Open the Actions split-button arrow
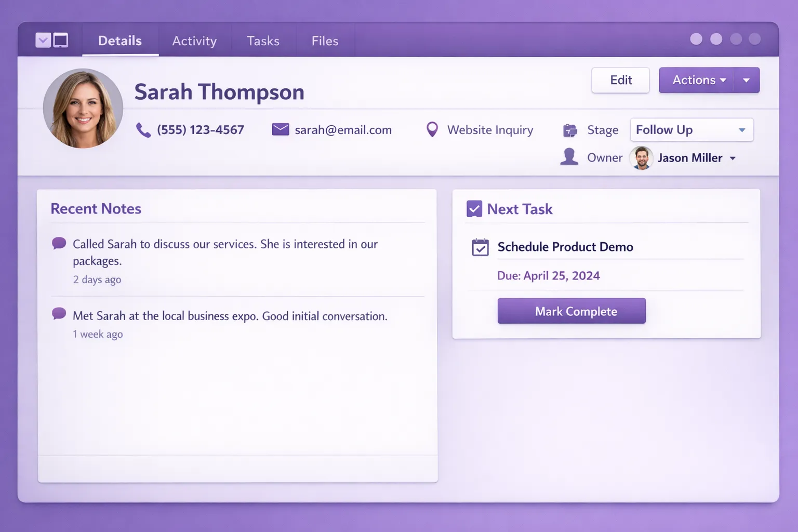 pos(747,80)
